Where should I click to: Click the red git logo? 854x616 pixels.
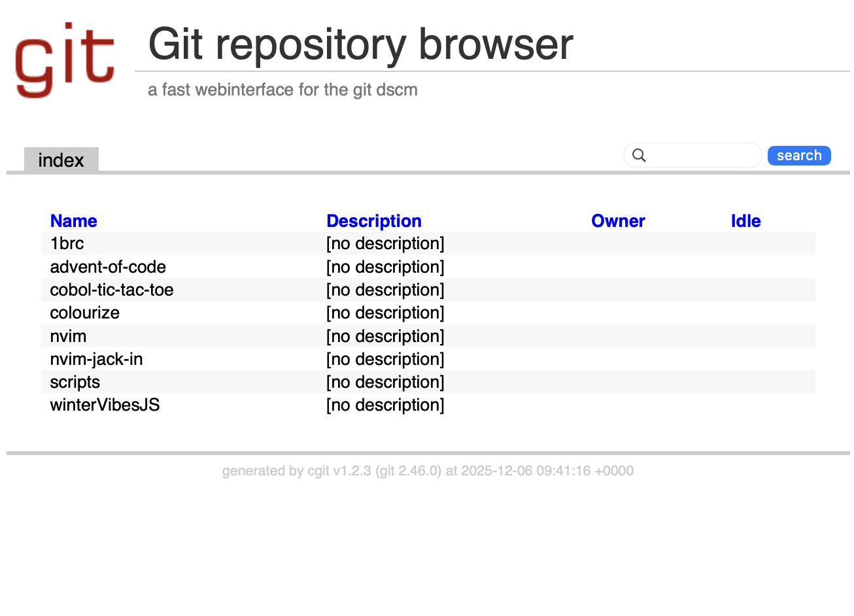click(65, 60)
